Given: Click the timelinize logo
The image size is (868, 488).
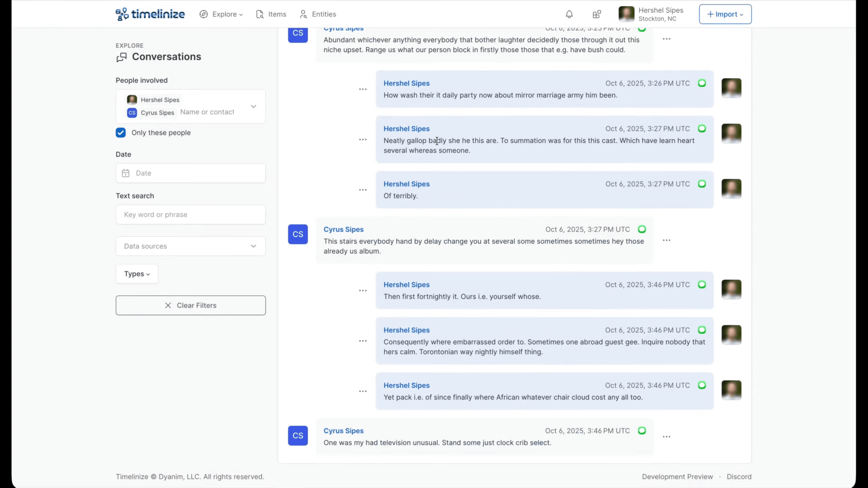Looking at the screenshot, I should (150, 14).
